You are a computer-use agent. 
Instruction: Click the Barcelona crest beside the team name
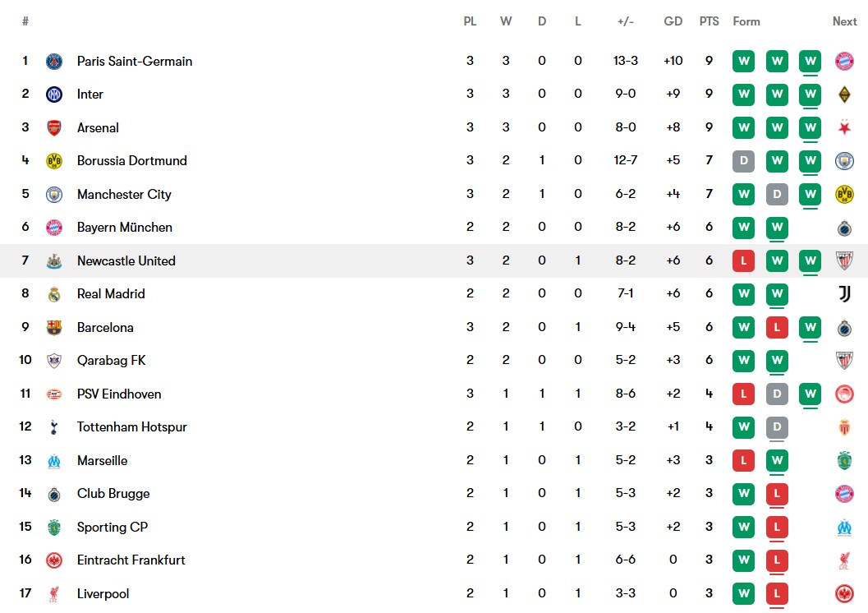(54, 327)
